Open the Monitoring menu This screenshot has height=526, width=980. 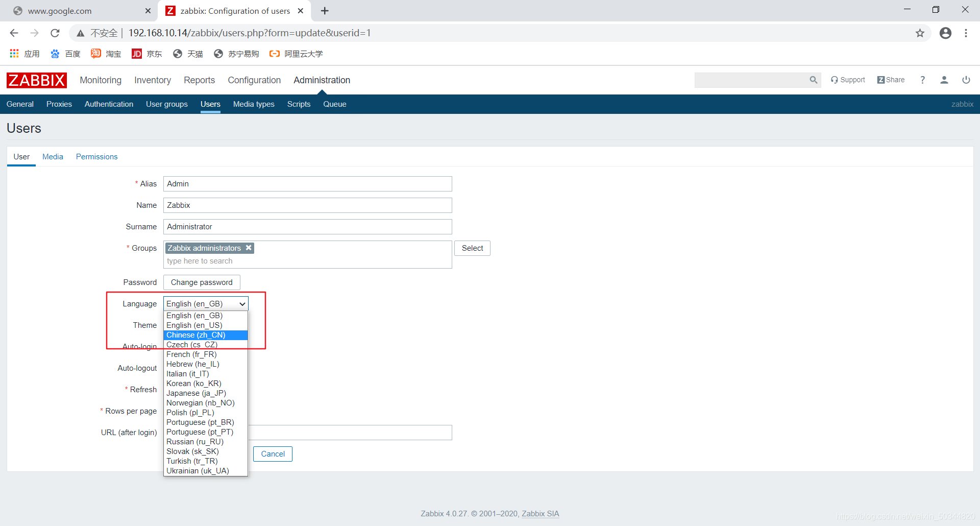tap(101, 80)
